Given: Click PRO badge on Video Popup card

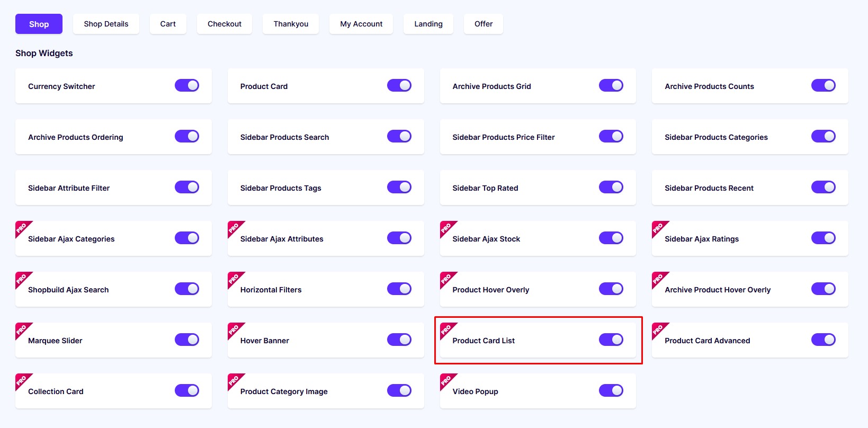Looking at the screenshot, I should tap(446, 380).
